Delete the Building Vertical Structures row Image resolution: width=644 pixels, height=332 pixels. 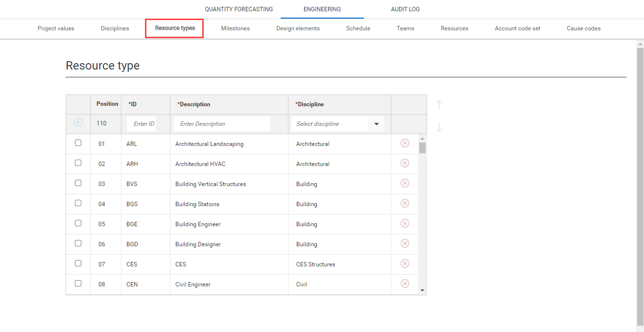[x=405, y=183]
